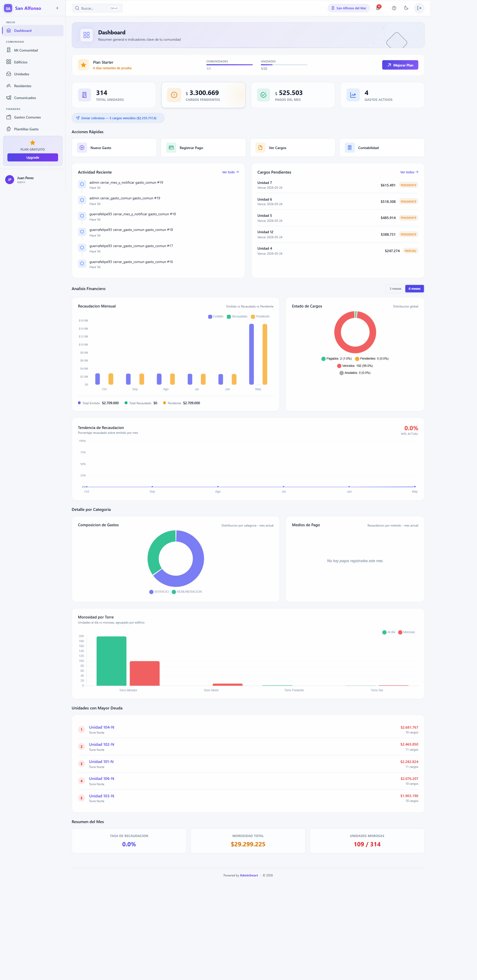477x980 pixels.
Task: Open Unidades in the sidebar
Action: tap(33, 74)
